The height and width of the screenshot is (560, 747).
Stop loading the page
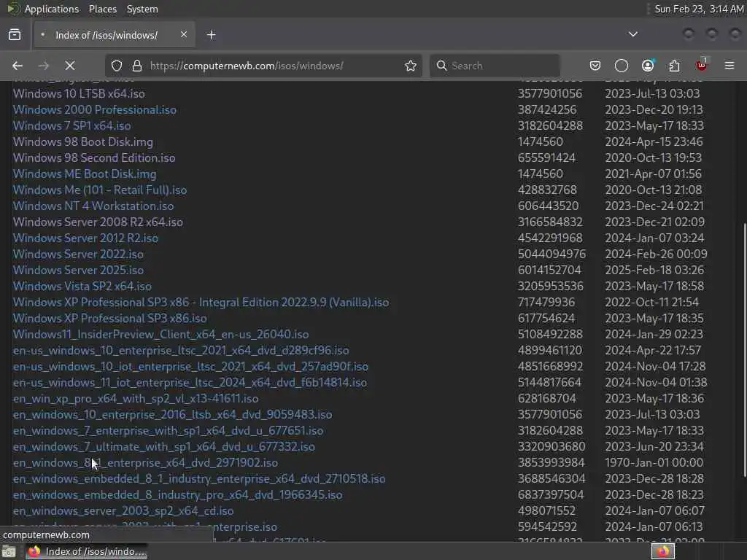click(69, 66)
